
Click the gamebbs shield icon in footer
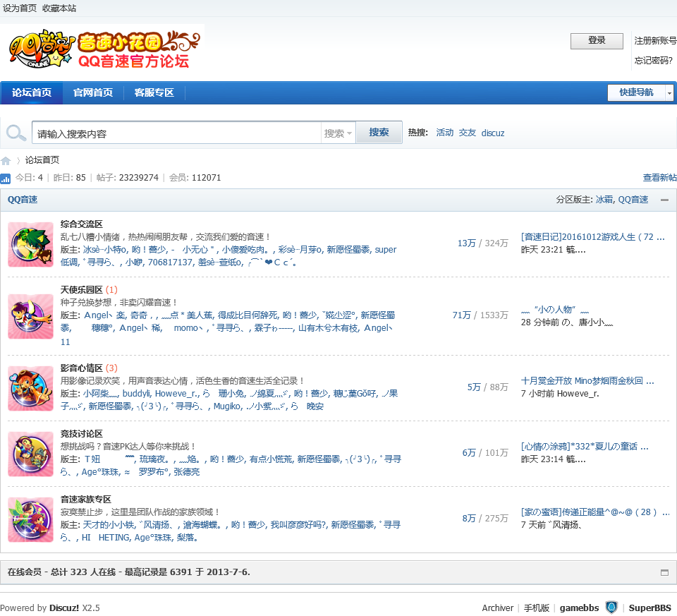tap(611, 608)
